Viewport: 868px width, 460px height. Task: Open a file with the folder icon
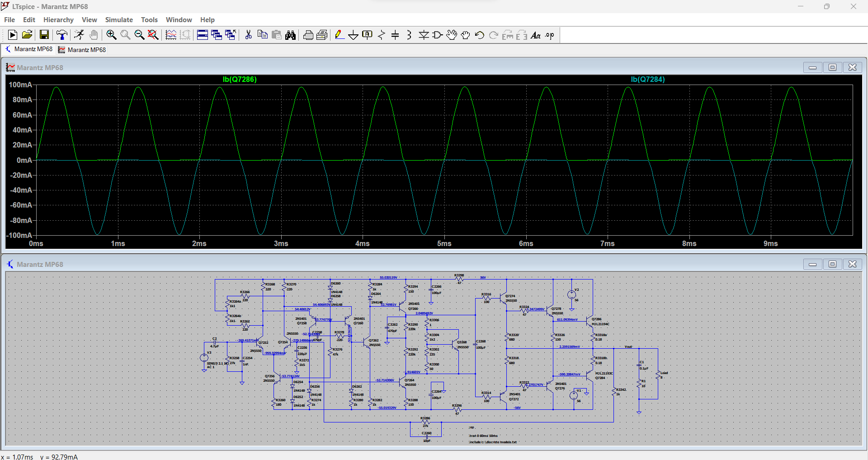(27, 35)
